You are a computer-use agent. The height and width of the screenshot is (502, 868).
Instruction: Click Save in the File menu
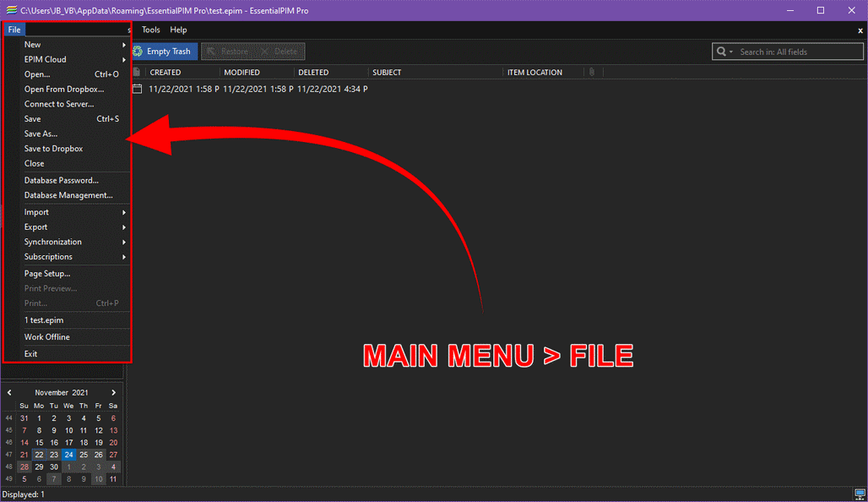coord(75,119)
